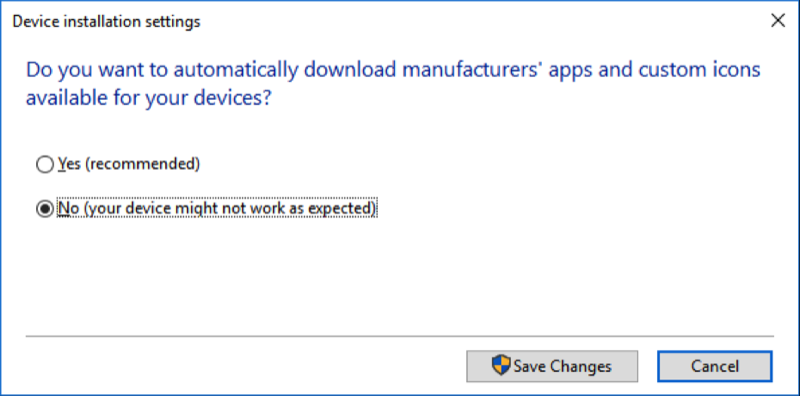Click the "available for your devices?" heading line
The image size is (800, 396).
point(148,98)
